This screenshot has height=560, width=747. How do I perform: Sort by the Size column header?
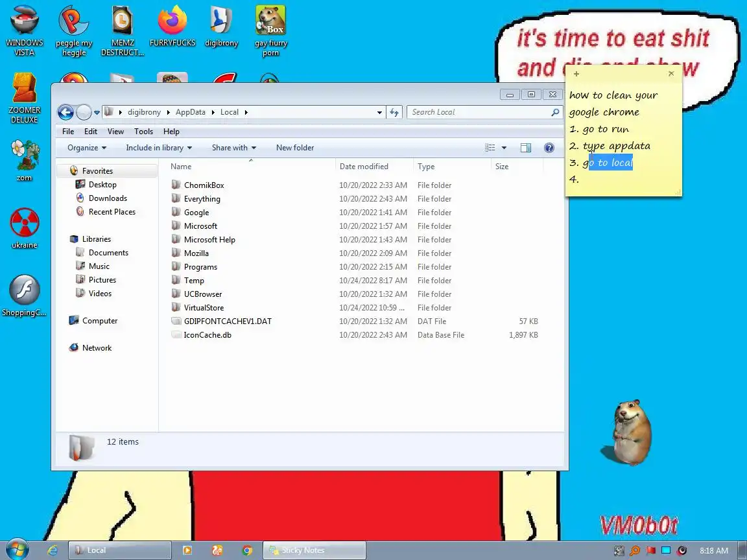tap(517, 167)
